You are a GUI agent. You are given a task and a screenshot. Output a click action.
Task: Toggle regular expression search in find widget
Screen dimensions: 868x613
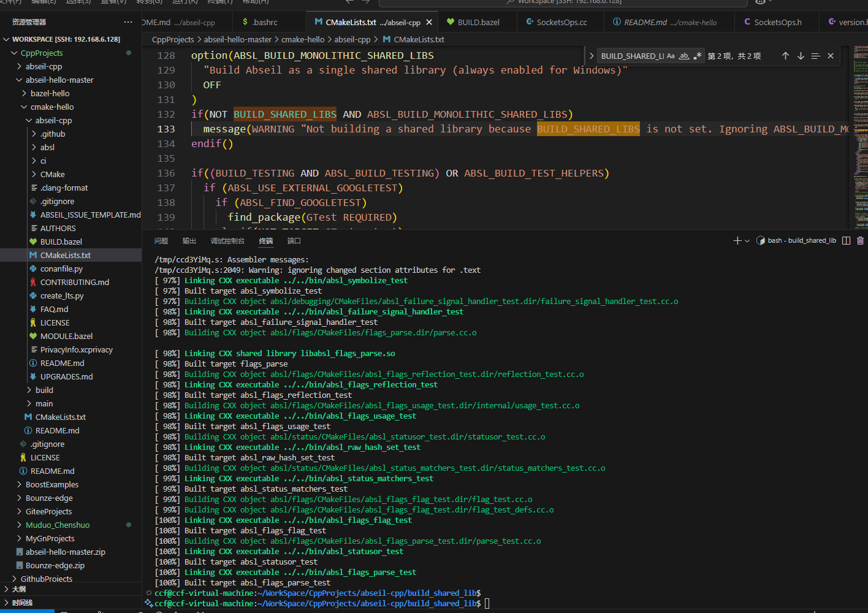[697, 56]
